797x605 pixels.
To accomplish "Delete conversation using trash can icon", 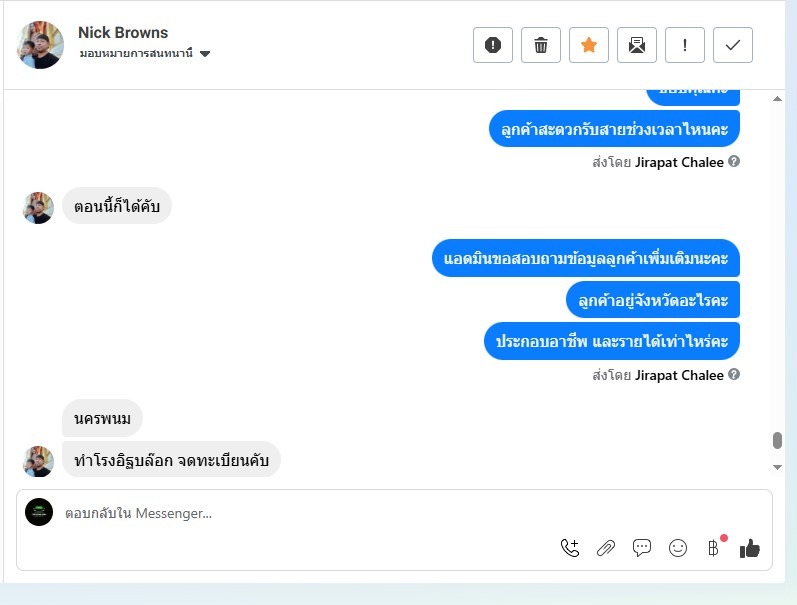I will pos(541,45).
